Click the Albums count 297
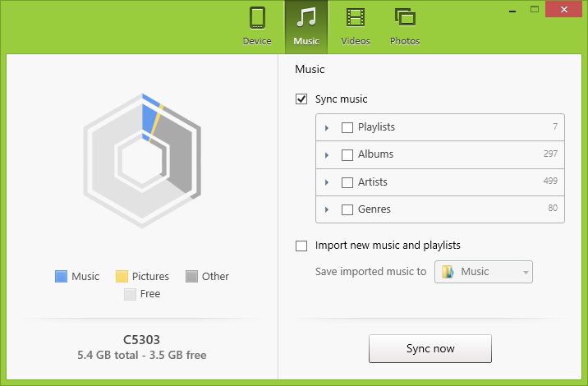Image resolution: width=588 pixels, height=386 pixels. [x=550, y=154]
